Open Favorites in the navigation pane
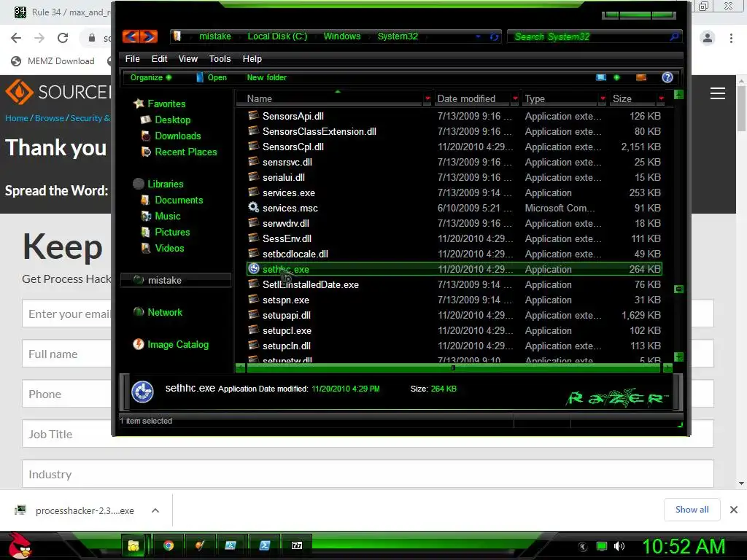This screenshot has width=747, height=560. point(166,104)
